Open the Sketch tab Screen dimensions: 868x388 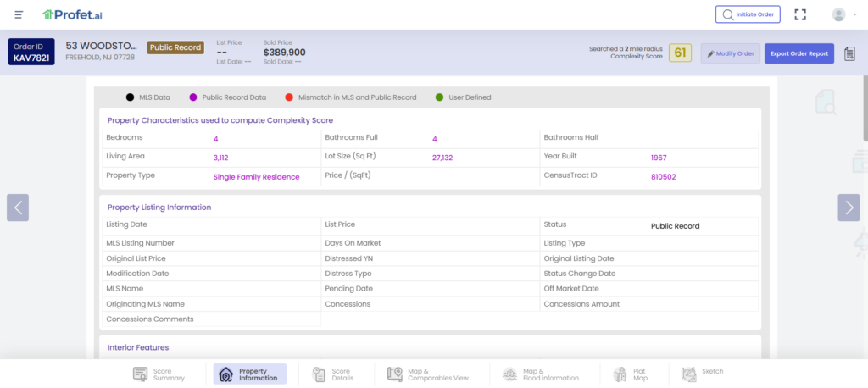click(702, 374)
